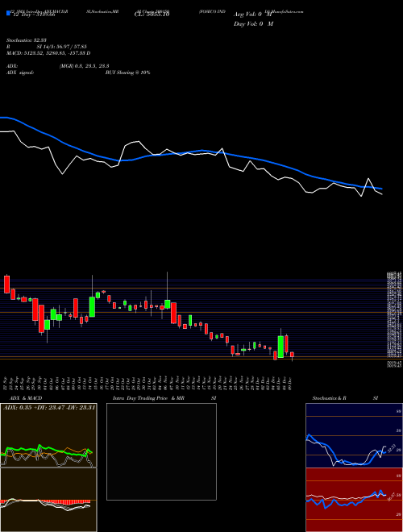Click the 'Day Vol: 0 M' label
Viewport: 403px width, 532px height.
[253, 24]
